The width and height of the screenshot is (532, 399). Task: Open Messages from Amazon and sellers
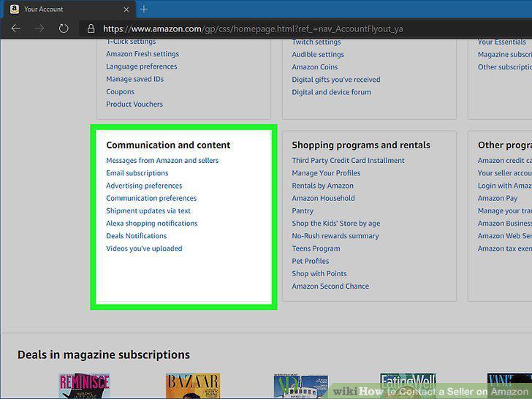[162, 161]
